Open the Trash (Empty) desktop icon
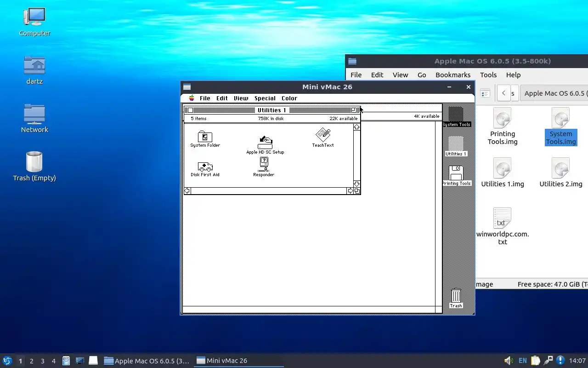The width and height of the screenshot is (588, 368). click(x=34, y=167)
